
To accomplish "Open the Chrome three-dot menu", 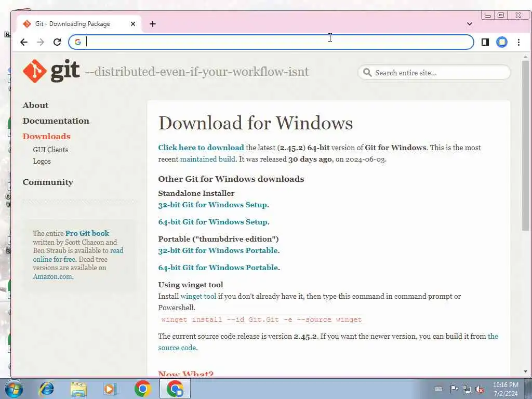I will tap(518, 42).
